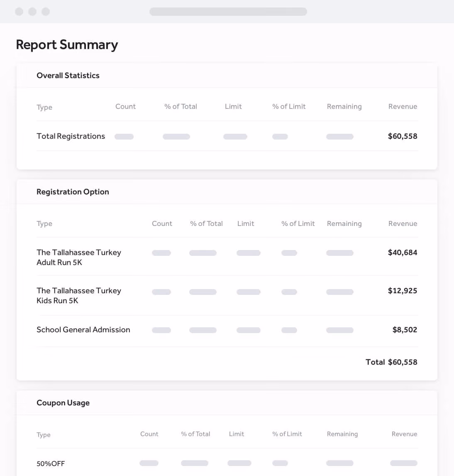Screen dimensions: 454x476
Task: Click Remaining header in Coupon Usage table
Action: point(342,434)
